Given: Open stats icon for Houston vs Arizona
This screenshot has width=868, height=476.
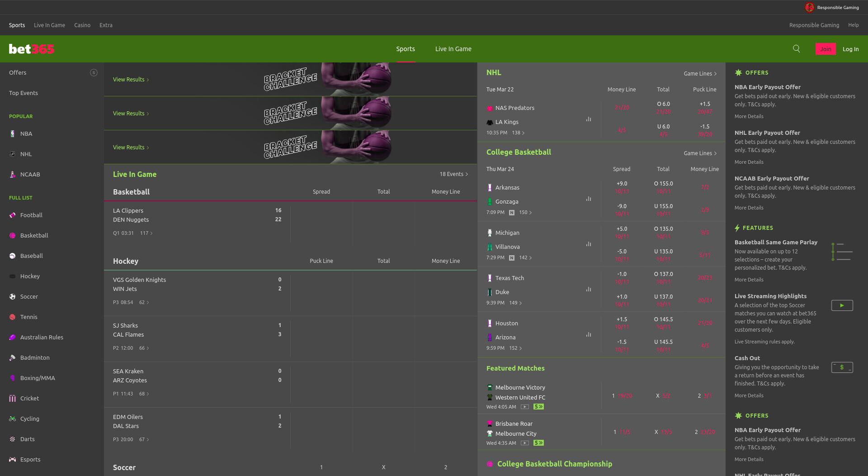Looking at the screenshot, I should [x=589, y=334].
